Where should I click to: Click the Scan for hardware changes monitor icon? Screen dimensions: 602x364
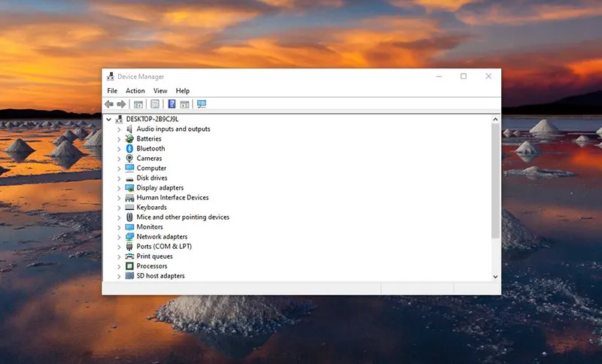click(x=201, y=104)
